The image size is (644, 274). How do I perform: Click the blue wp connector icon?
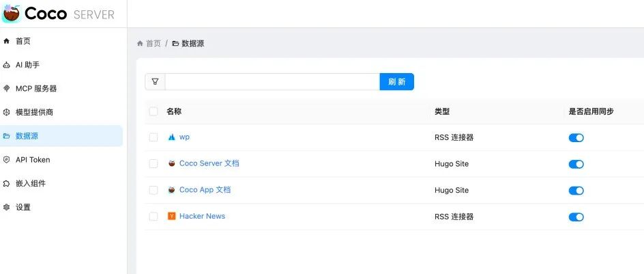pyautogui.click(x=172, y=137)
